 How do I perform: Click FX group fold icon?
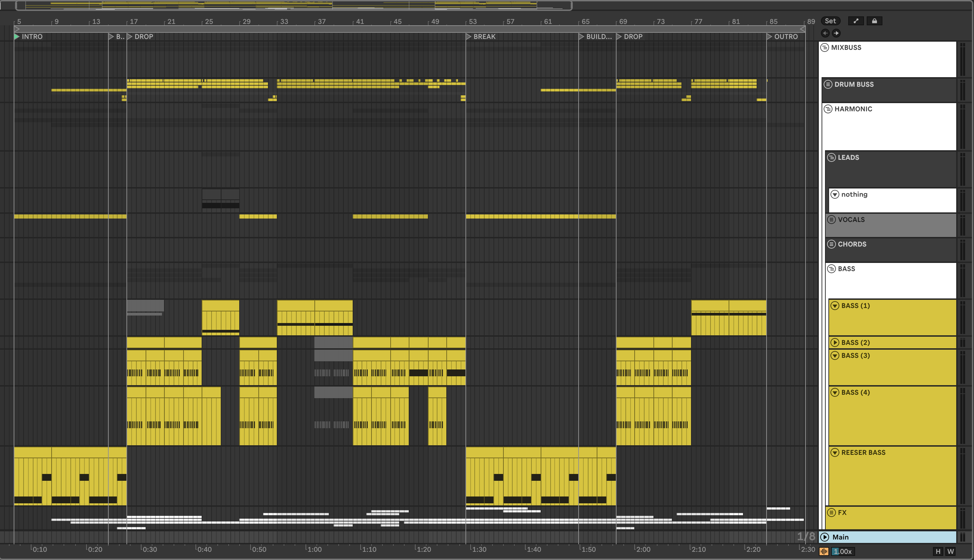[x=831, y=513]
